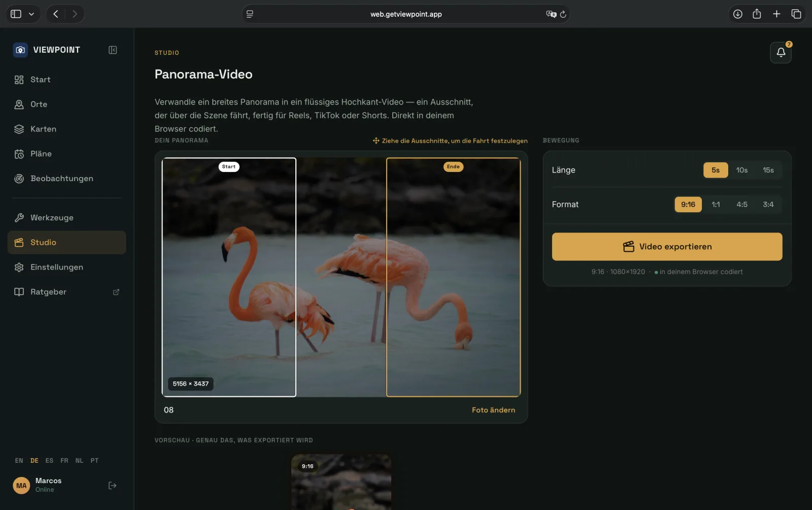Image resolution: width=812 pixels, height=510 pixels.
Task: Click the page settings icon in address bar
Action: [250, 14]
